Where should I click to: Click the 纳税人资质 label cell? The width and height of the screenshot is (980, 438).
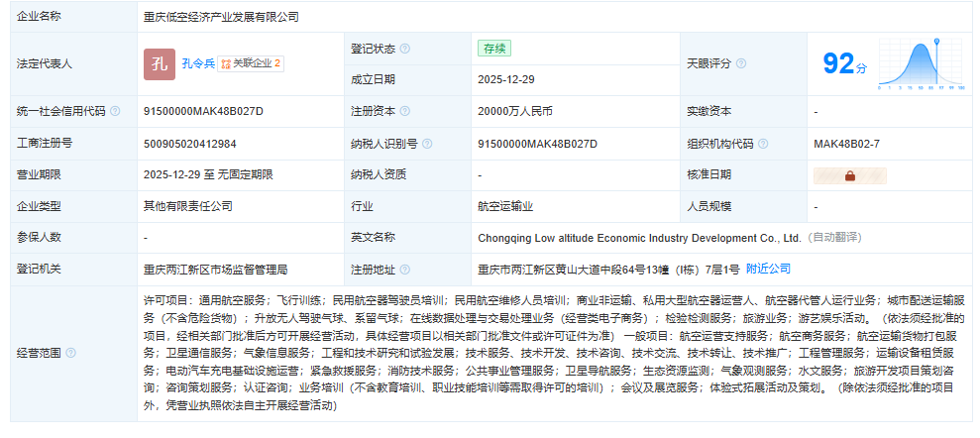(407, 175)
